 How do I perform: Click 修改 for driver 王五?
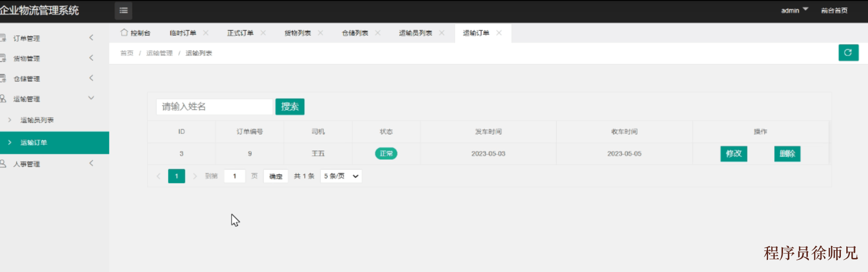734,154
